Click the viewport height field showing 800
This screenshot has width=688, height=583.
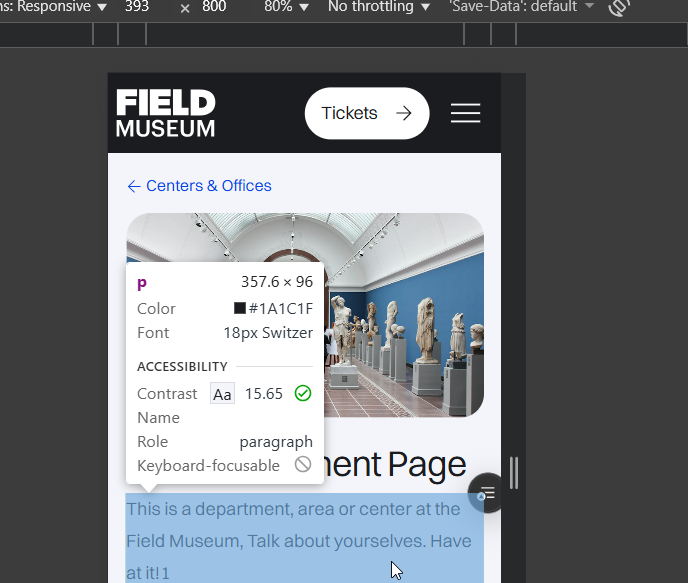214,7
